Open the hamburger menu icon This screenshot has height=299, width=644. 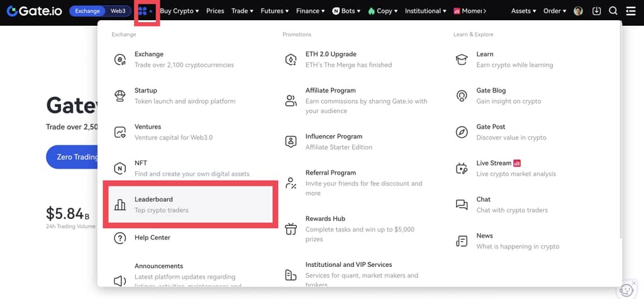click(x=631, y=11)
